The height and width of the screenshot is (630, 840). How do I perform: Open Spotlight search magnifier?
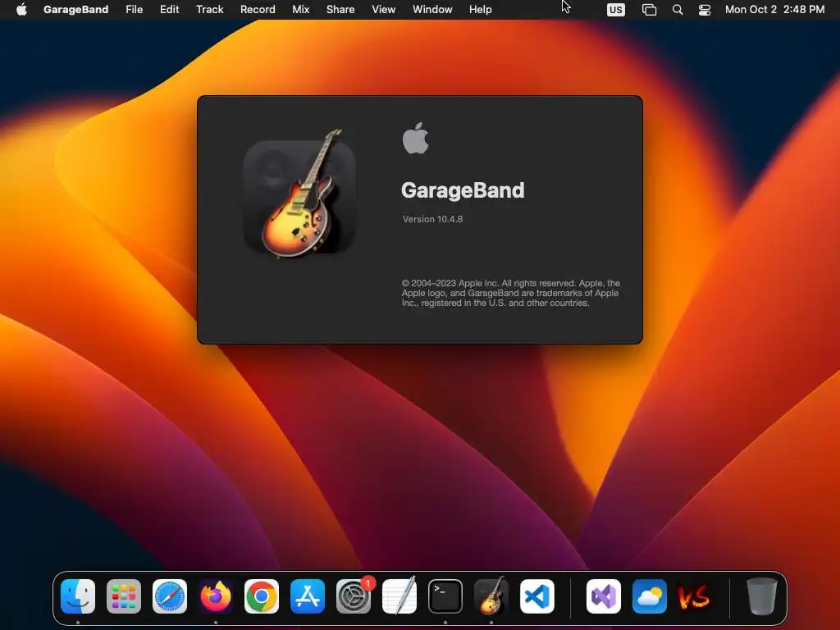(x=677, y=9)
